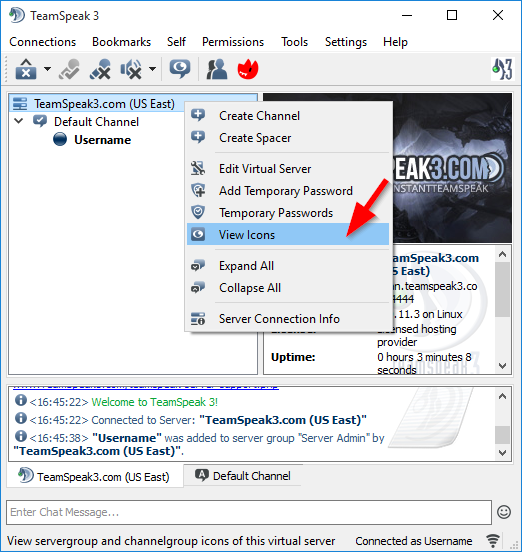Viewport: 522px width, 552px height.
Task: Open the Permissions menu
Action: [x=233, y=42]
